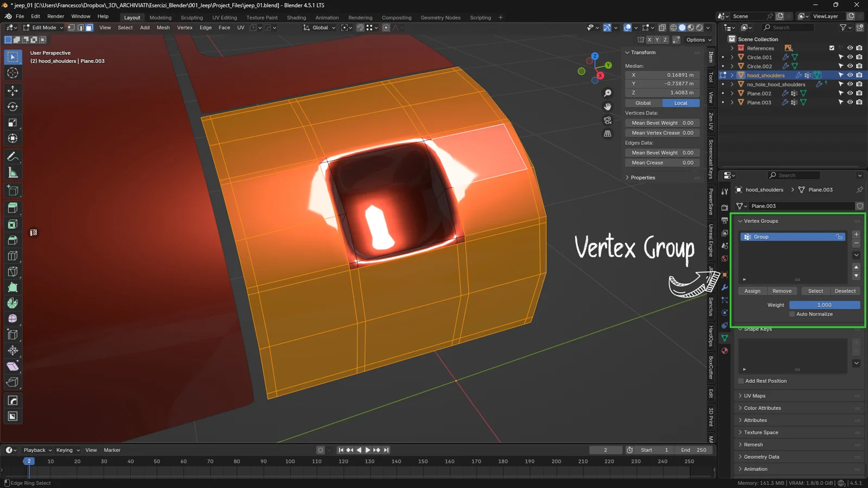
Task: Select the Knife tool
Action: click(x=12, y=271)
